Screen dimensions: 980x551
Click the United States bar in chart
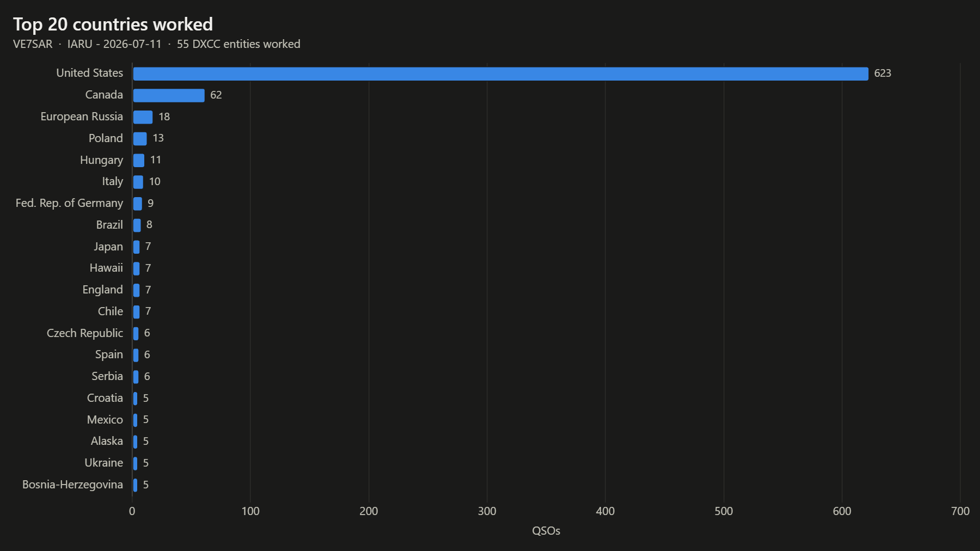(x=500, y=74)
